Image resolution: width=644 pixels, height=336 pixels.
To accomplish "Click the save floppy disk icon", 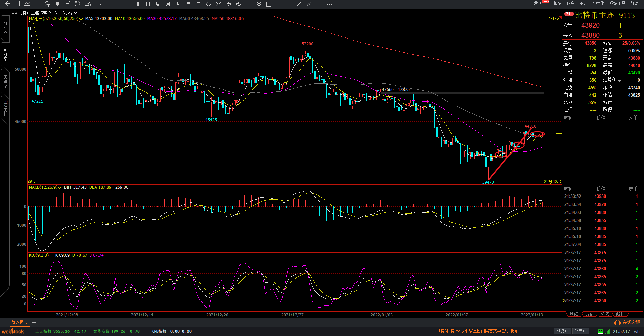I will point(67,4).
